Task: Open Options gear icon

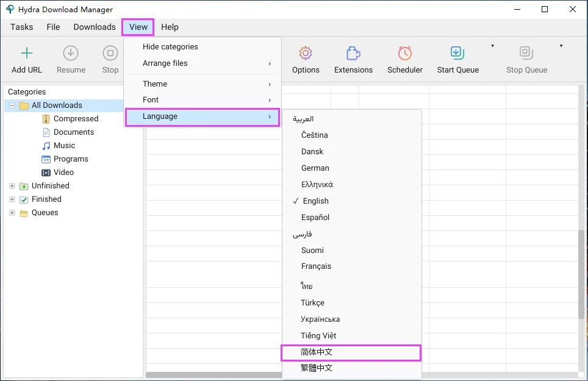Action: pos(306,53)
